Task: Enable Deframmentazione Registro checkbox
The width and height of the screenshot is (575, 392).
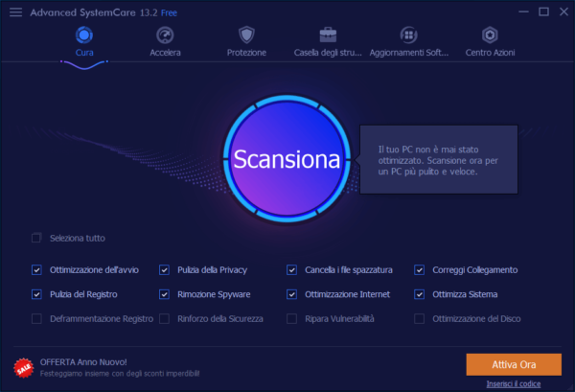Action: (x=36, y=318)
